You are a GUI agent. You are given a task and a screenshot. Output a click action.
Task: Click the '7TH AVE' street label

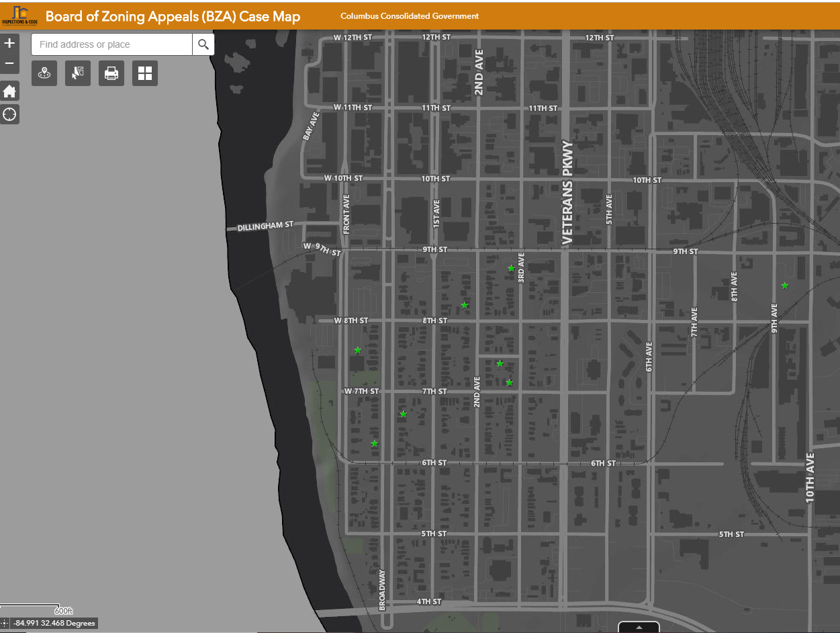click(694, 322)
